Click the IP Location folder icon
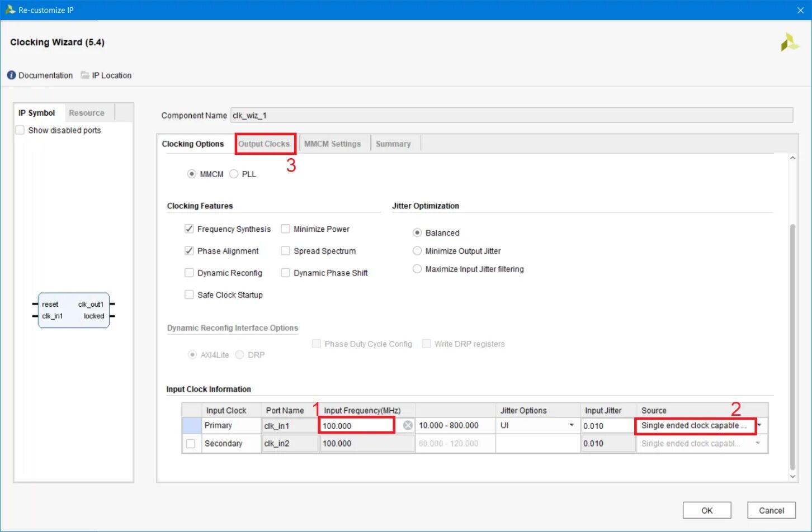812x532 pixels. click(x=85, y=75)
